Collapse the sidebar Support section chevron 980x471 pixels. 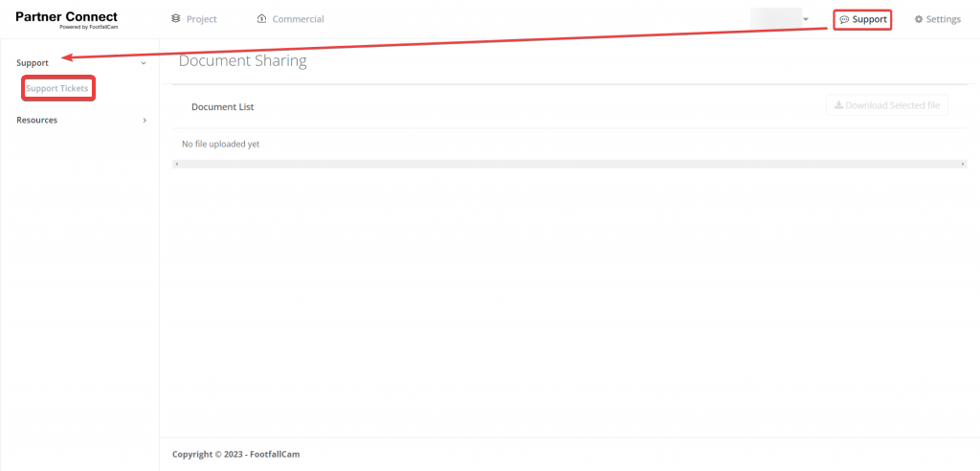pyautogui.click(x=144, y=63)
